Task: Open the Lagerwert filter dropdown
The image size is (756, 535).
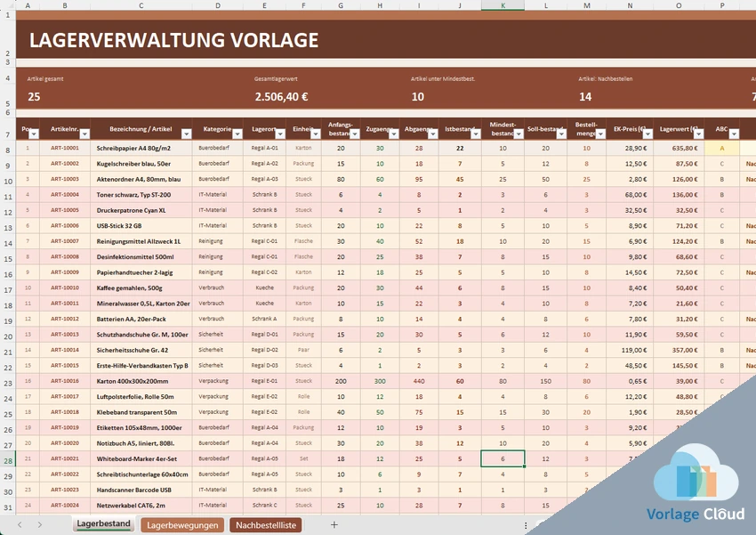Action: 698,134
